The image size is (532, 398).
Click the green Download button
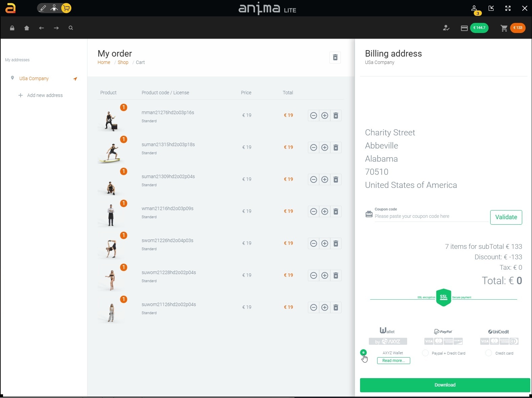pos(445,385)
